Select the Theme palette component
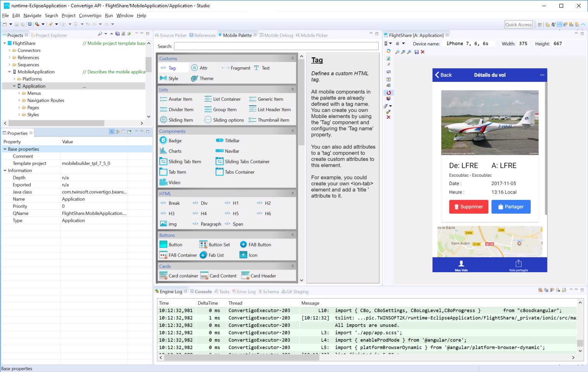 (202, 78)
